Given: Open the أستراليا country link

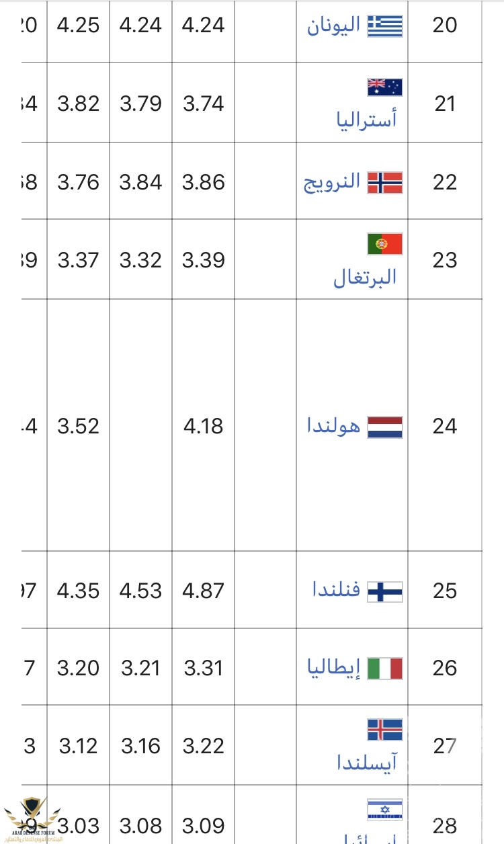Looking at the screenshot, I should (366, 120).
